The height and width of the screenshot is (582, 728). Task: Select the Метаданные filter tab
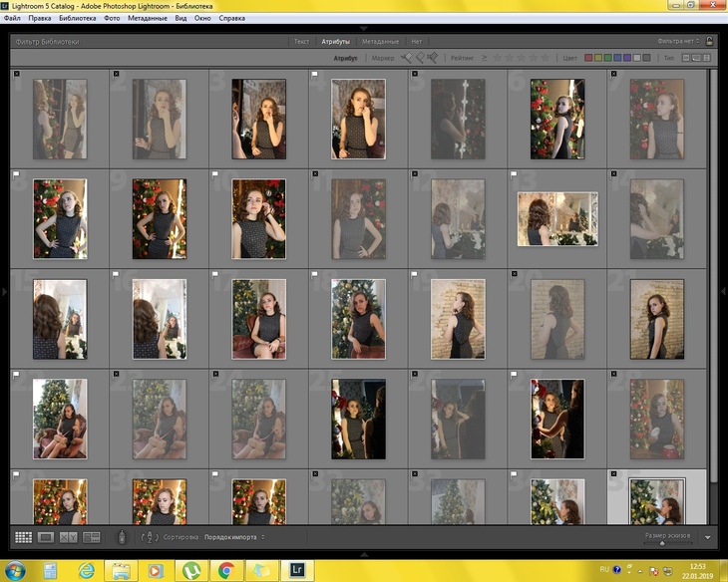tap(380, 41)
